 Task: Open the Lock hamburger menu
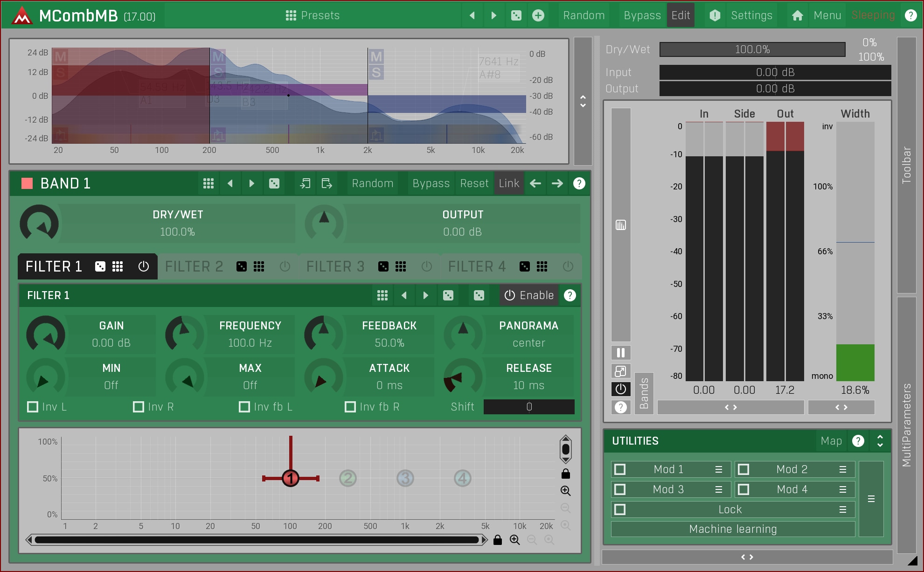pyautogui.click(x=842, y=509)
